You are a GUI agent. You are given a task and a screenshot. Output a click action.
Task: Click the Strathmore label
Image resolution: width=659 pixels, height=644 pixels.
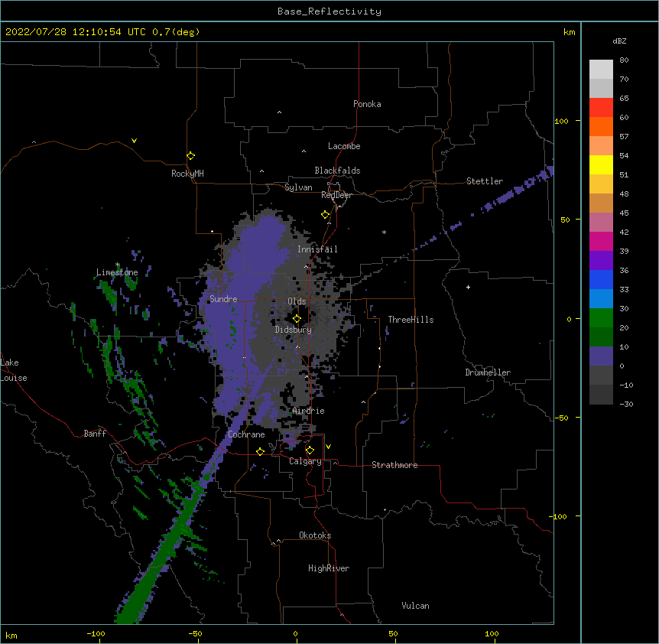coord(394,465)
